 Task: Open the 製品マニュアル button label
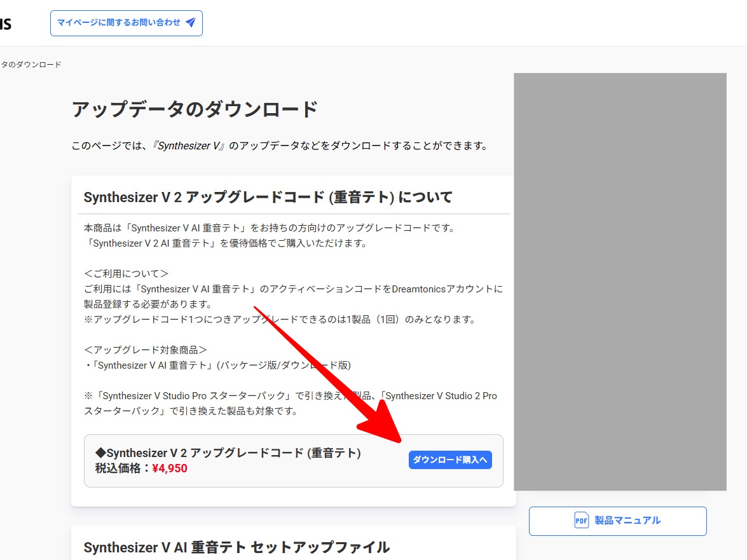627,521
